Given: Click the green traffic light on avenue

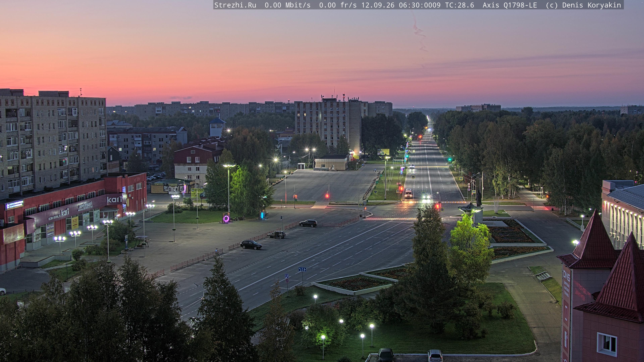Looking at the screenshot, I should tap(450, 159).
